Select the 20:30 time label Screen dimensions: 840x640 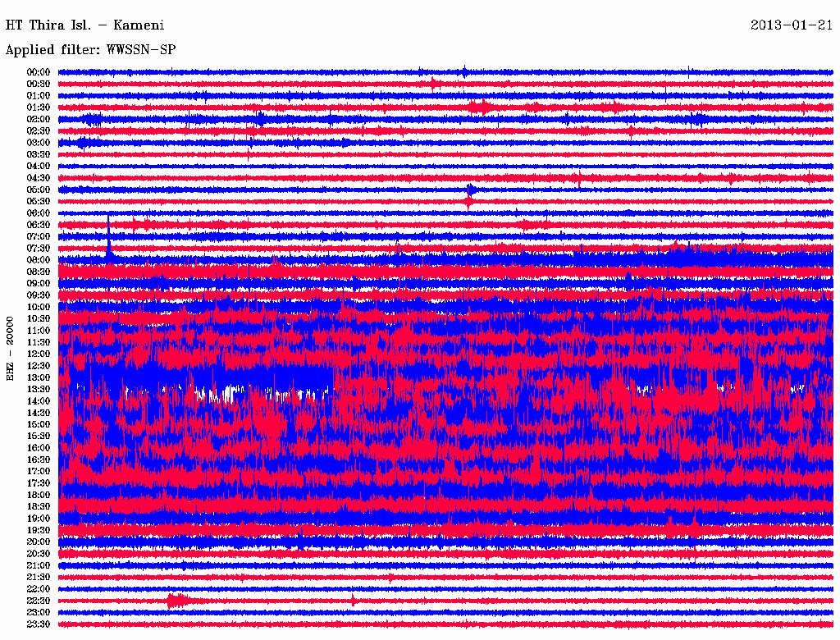point(38,553)
